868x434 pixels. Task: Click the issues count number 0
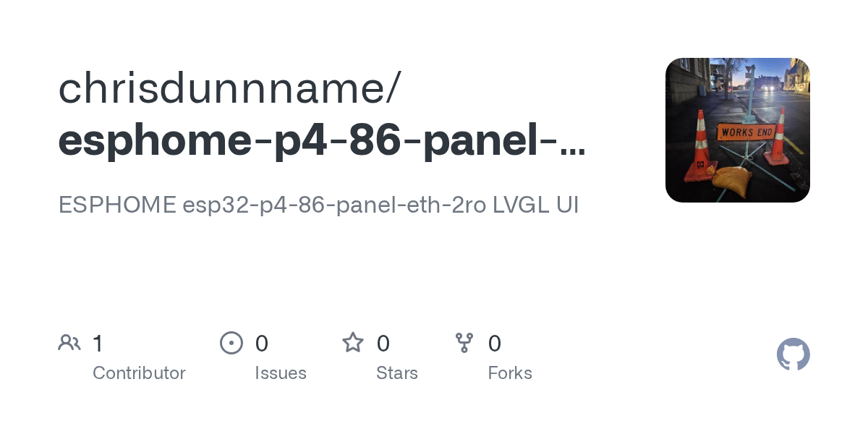click(262, 344)
